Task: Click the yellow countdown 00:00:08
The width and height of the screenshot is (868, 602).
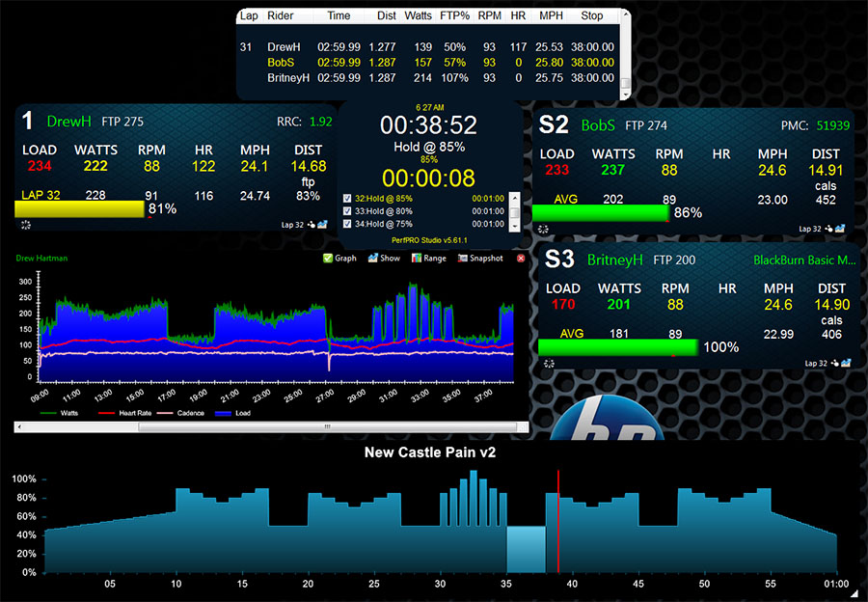Action: [428, 178]
